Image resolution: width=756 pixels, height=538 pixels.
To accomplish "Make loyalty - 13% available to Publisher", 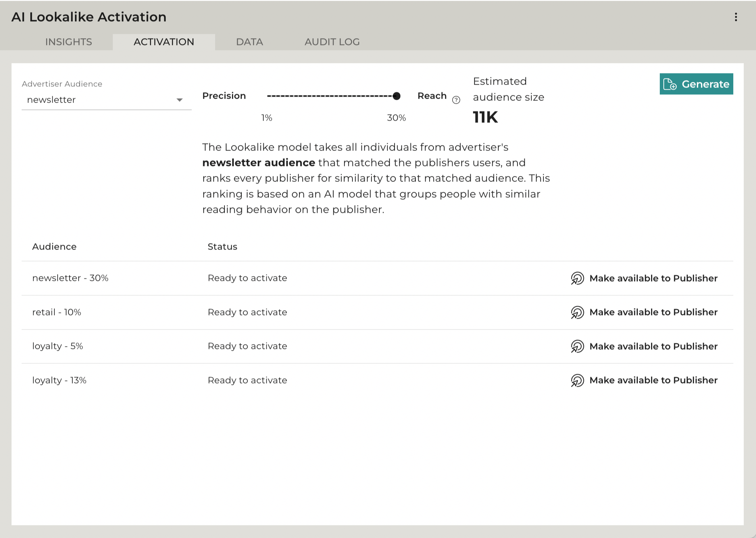I will pos(644,380).
